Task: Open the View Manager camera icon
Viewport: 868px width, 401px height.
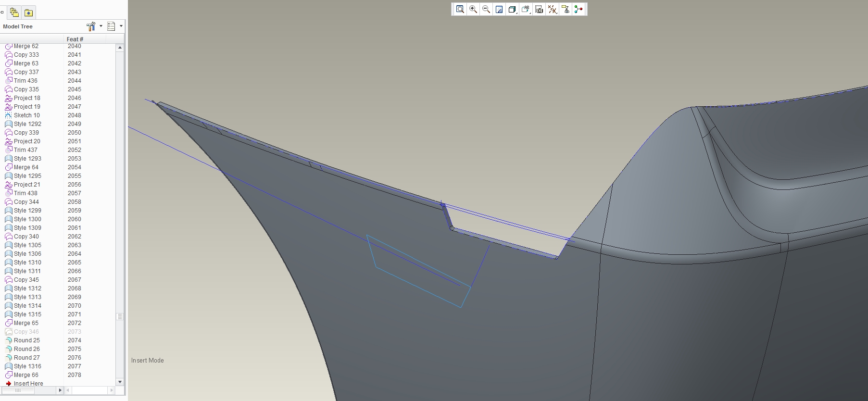Action: coord(539,9)
